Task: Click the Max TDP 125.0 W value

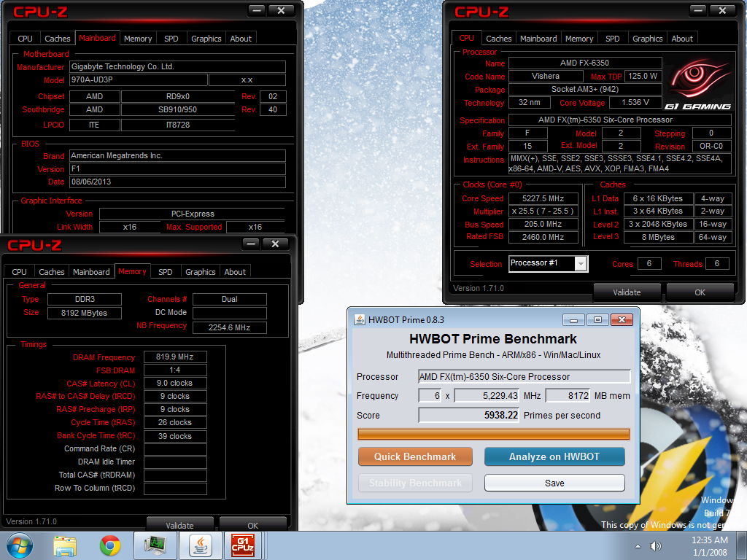Action: pyautogui.click(x=643, y=76)
